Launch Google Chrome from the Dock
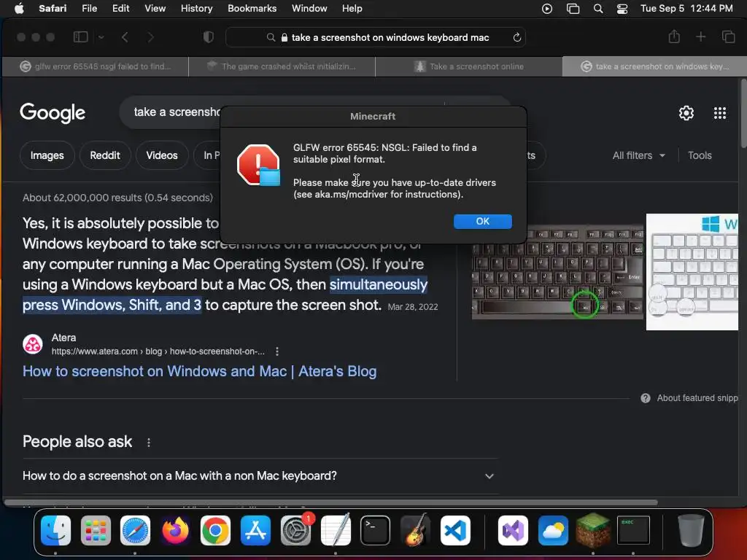The height and width of the screenshot is (560, 747). click(215, 530)
